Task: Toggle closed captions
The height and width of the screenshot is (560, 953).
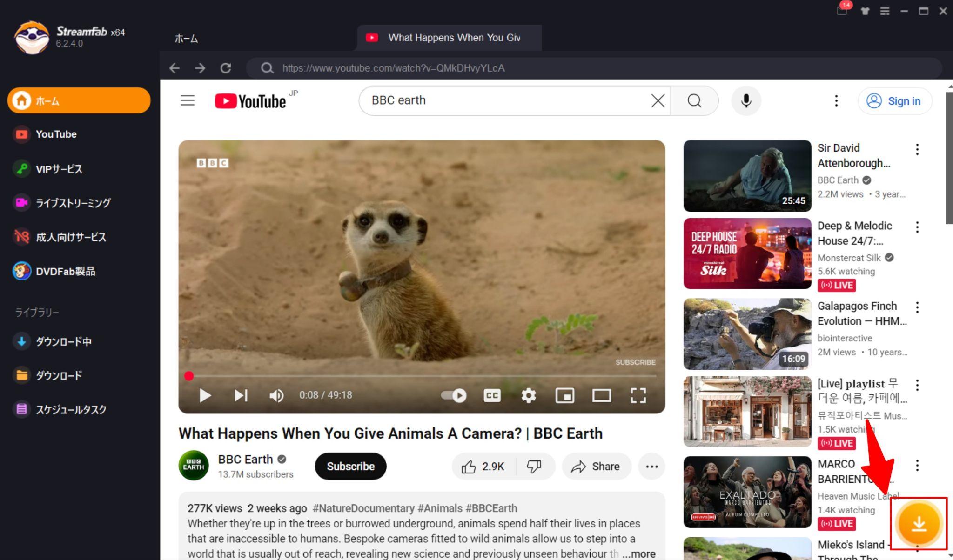Action: tap(492, 395)
